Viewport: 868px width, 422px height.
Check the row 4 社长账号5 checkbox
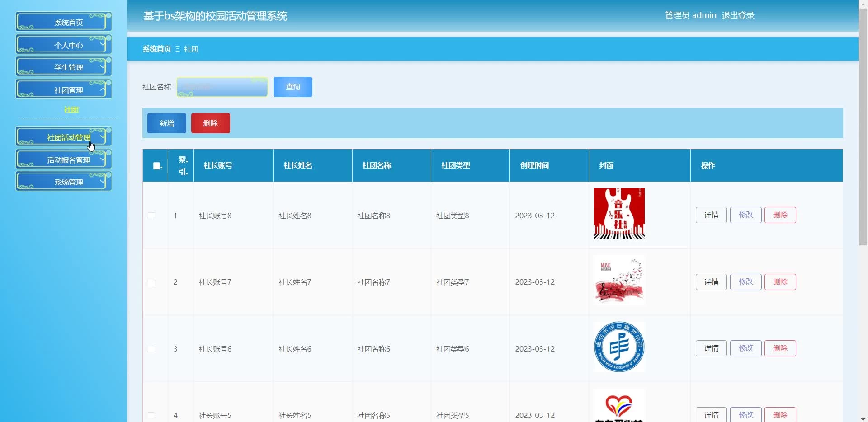point(151,415)
